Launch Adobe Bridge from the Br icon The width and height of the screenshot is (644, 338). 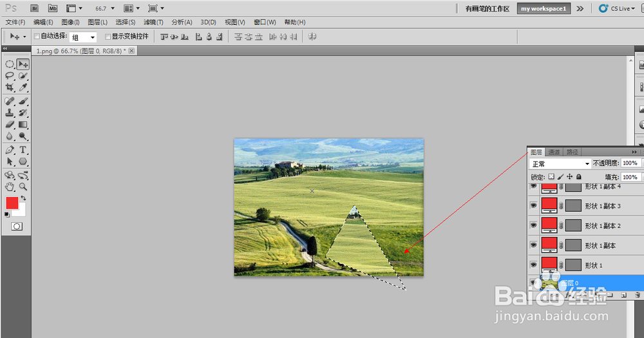pyautogui.click(x=35, y=8)
